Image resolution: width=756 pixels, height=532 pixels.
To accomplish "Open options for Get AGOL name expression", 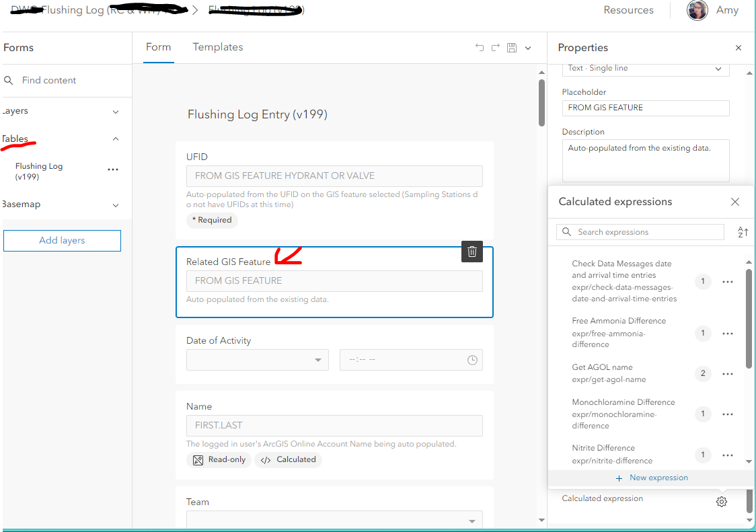I will 728,373.
